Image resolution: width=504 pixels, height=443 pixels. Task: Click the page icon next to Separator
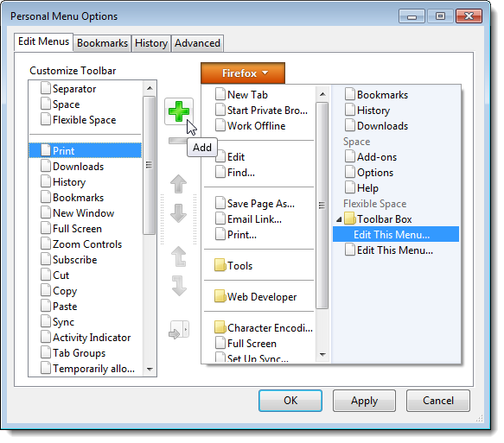[46, 88]
